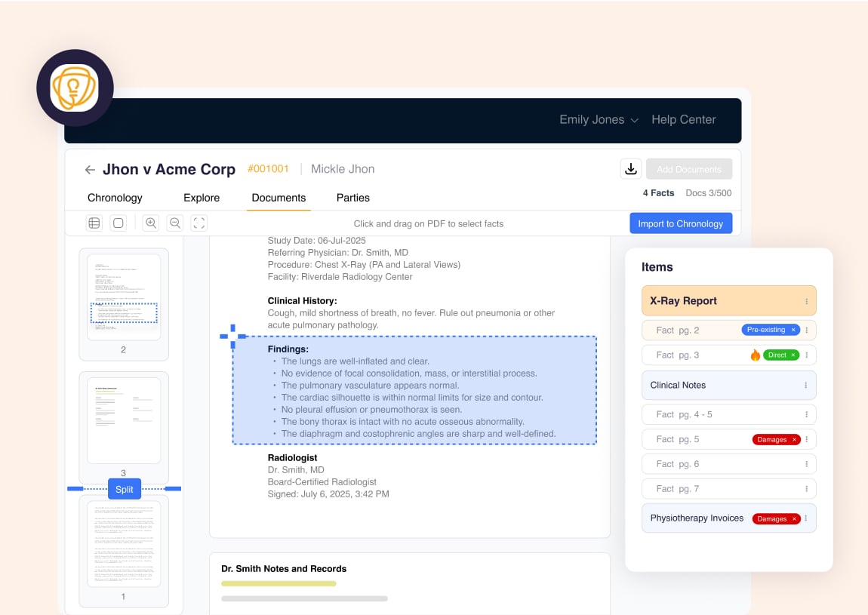Image resolution: width=868 pixels, height=615 pixels.
Task: Click the crosshair selection handle
Action: click(x=233, y=336)
